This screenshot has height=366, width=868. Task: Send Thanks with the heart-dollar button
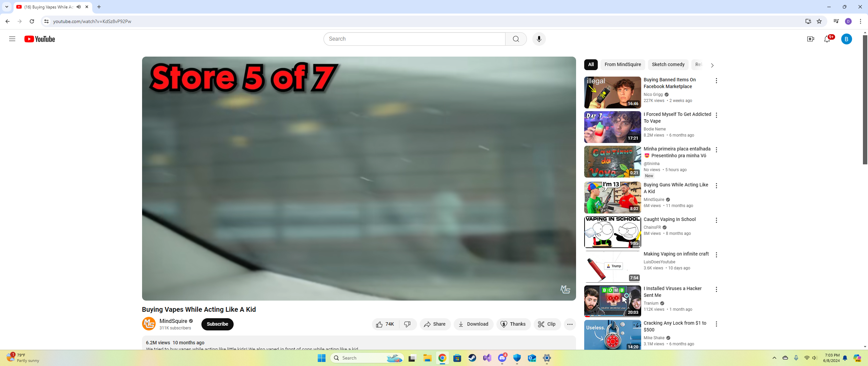pyautogui.click(x=513, y=324)
